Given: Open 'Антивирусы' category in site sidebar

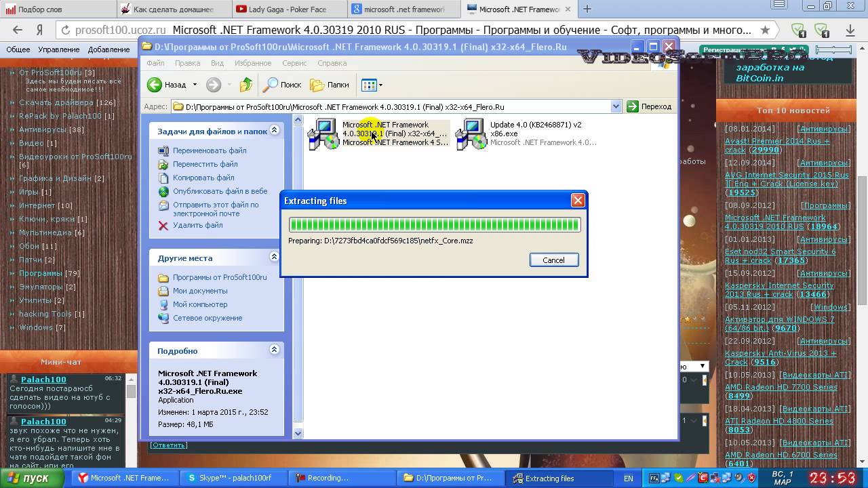Looking at the screenshot, I should tap(43, 129).
